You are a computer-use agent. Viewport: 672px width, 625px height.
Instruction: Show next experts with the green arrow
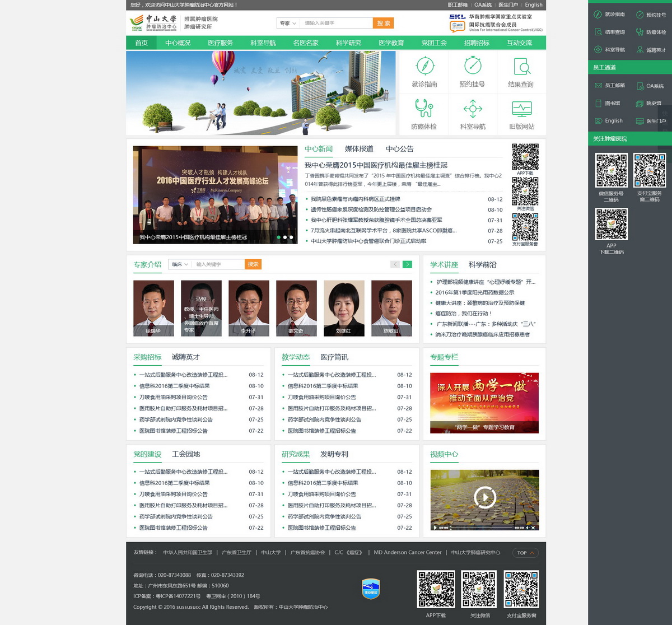(x=407, y=264)
